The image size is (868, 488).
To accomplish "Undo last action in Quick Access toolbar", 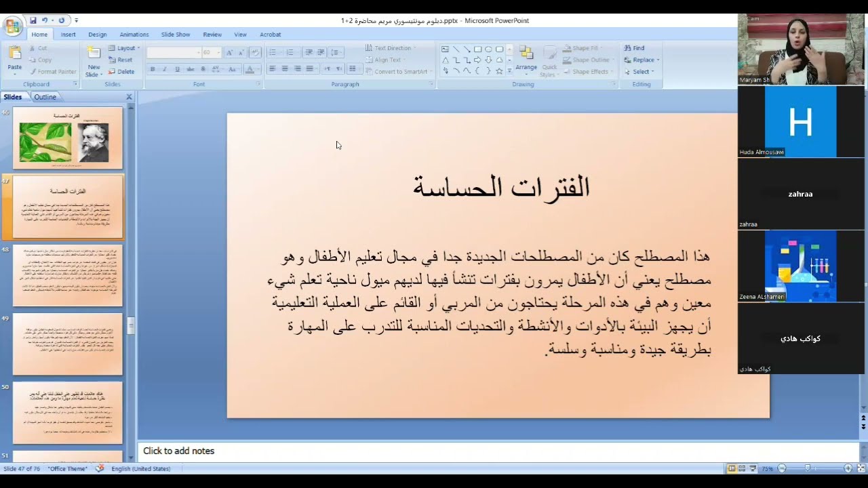I will (x=45, y=20).
